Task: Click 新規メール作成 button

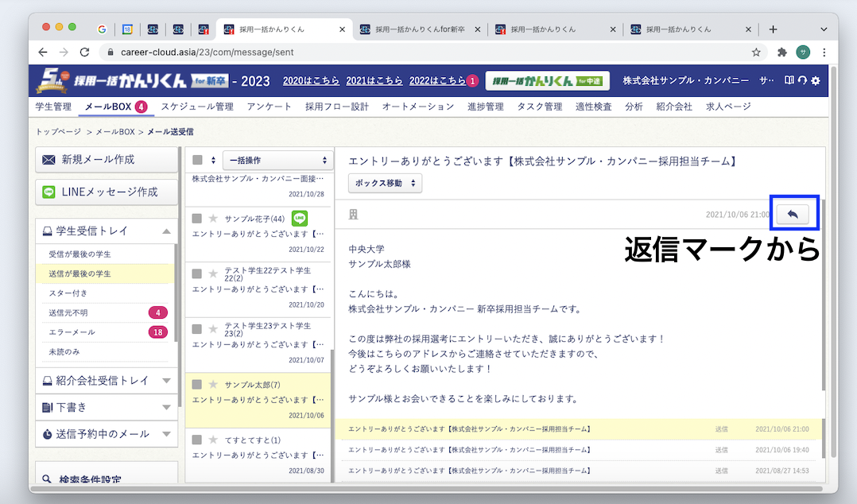Action: (x=107, y=160)
